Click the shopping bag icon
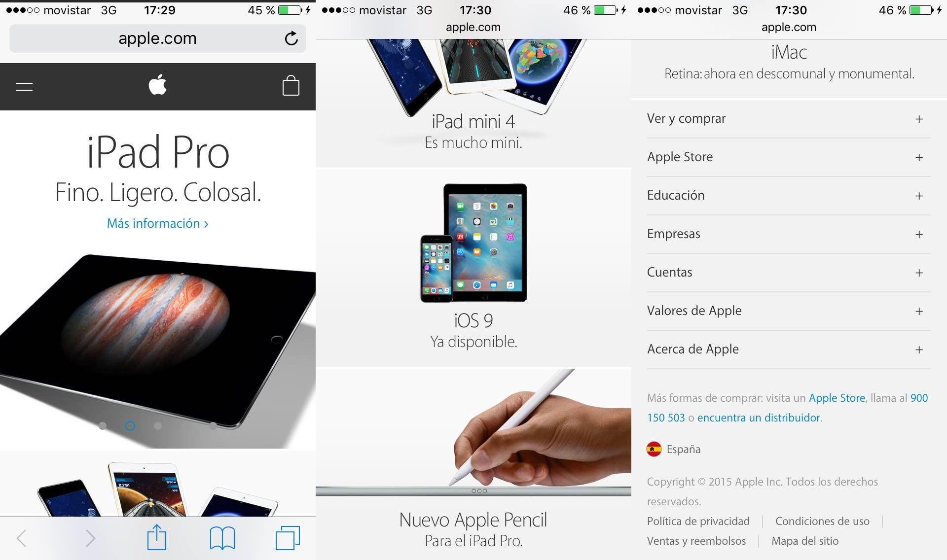 coord(291,85)
